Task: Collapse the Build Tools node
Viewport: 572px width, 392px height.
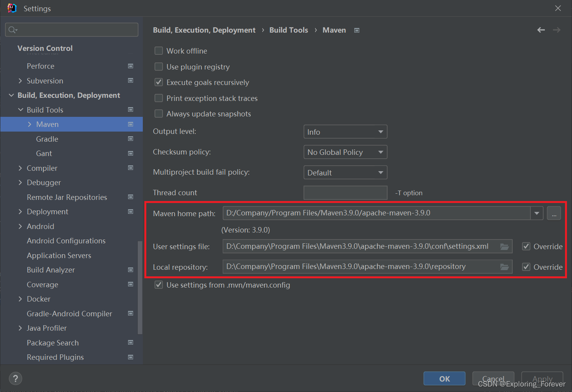Action: tap(21, 110)
